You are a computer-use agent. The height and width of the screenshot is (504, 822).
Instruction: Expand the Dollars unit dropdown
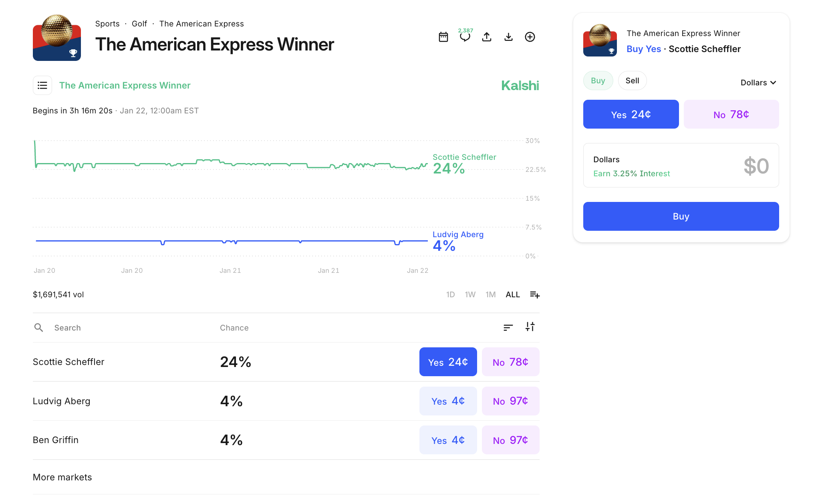tap(758, 83)
